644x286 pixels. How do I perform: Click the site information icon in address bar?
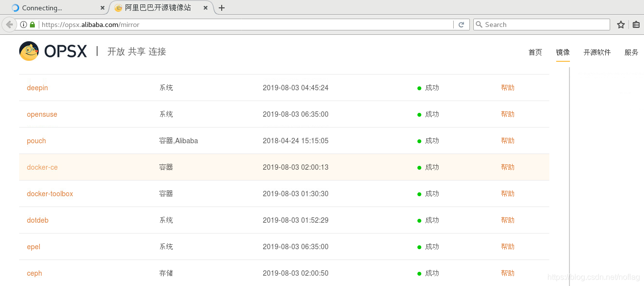(23, 25)
